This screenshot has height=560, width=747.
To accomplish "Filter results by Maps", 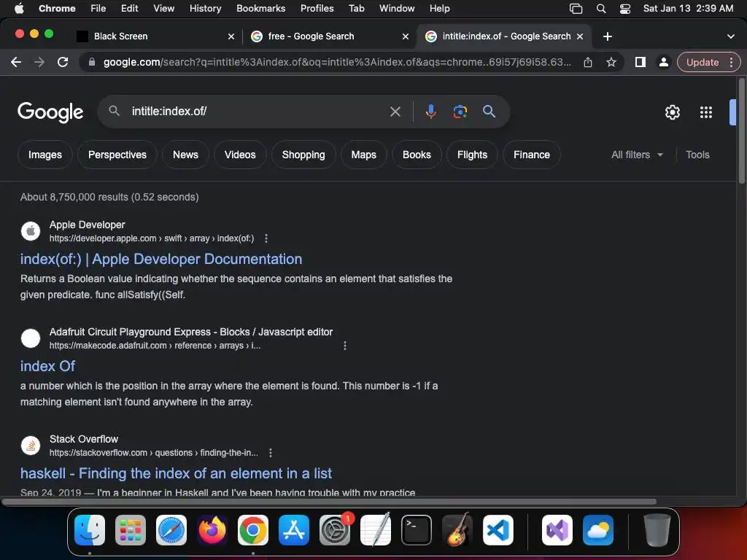I will pos(363,155).
